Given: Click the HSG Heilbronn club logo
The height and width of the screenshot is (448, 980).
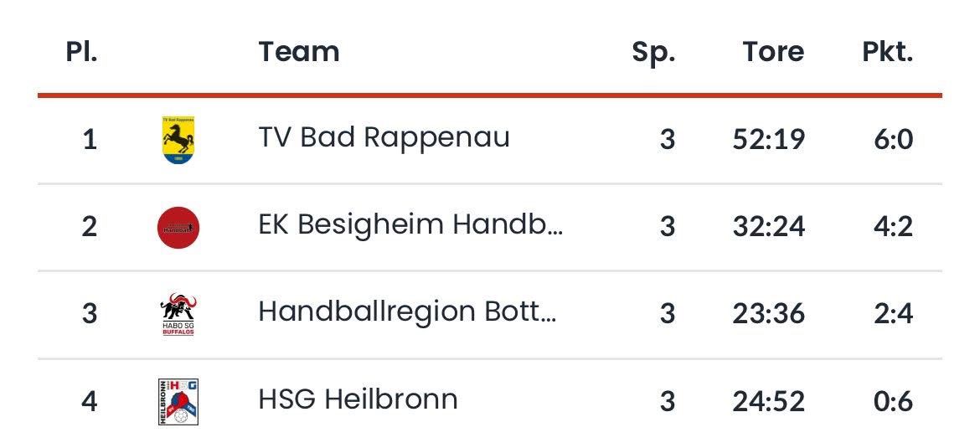Looking at the screenshot, I should click(178, 401).
